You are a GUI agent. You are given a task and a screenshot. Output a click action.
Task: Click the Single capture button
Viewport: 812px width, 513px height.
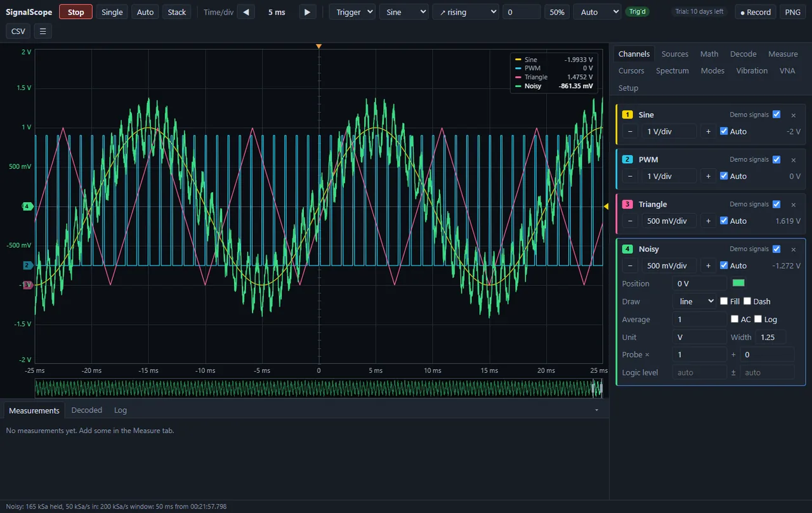(112, 12)
